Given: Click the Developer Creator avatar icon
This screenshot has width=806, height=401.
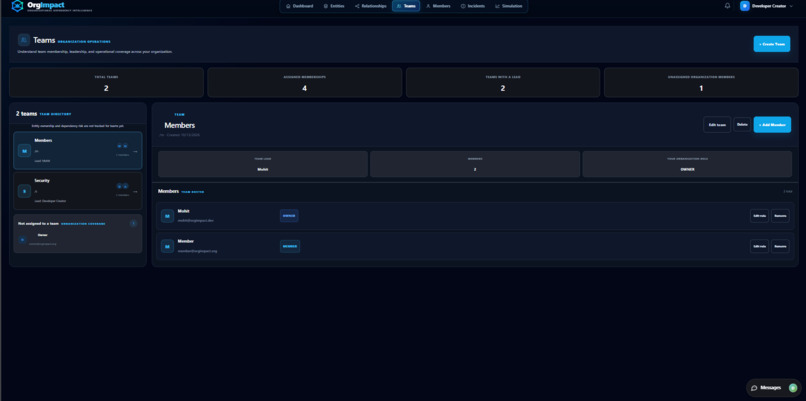Looking at the screenshot, I should [744, 6].
